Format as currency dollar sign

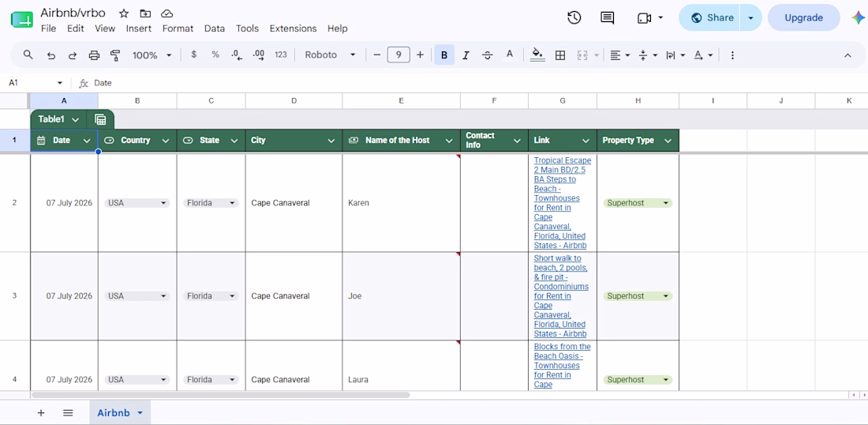[194, 55]
